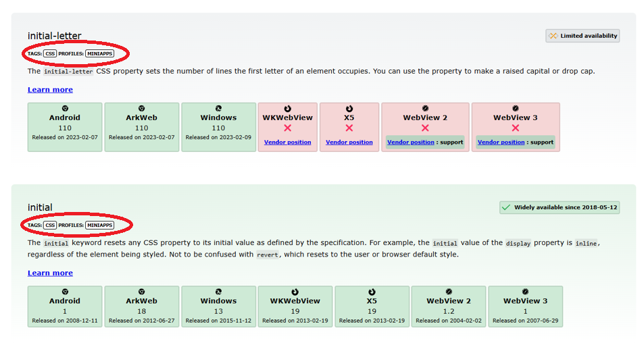Open WKWebView Vendor position link
The width and height of the screenshot is (644, 347).
(287, 142)
